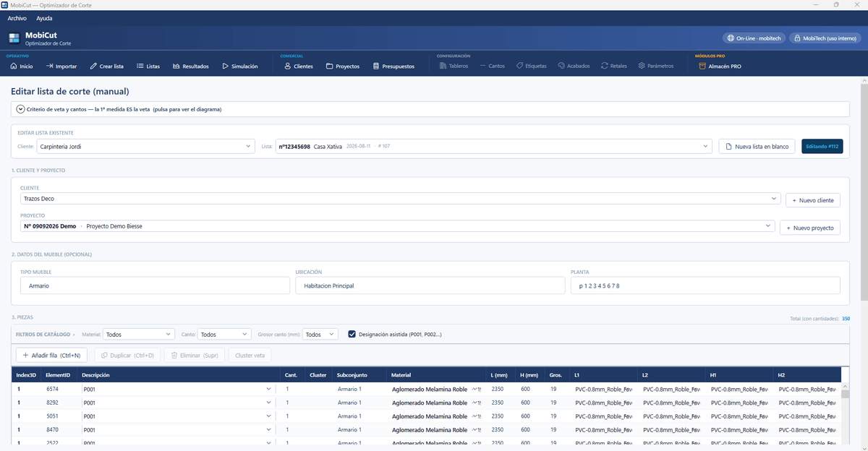Screen dimensions: 868x451
Task: Click the Gros. column header
Action: coord(556,375)
